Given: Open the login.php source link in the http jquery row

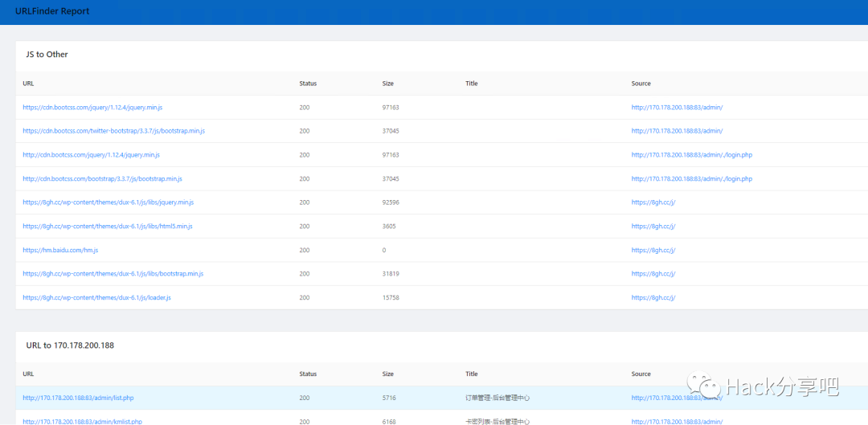Looking at the screenshot, I should [692, 155].
